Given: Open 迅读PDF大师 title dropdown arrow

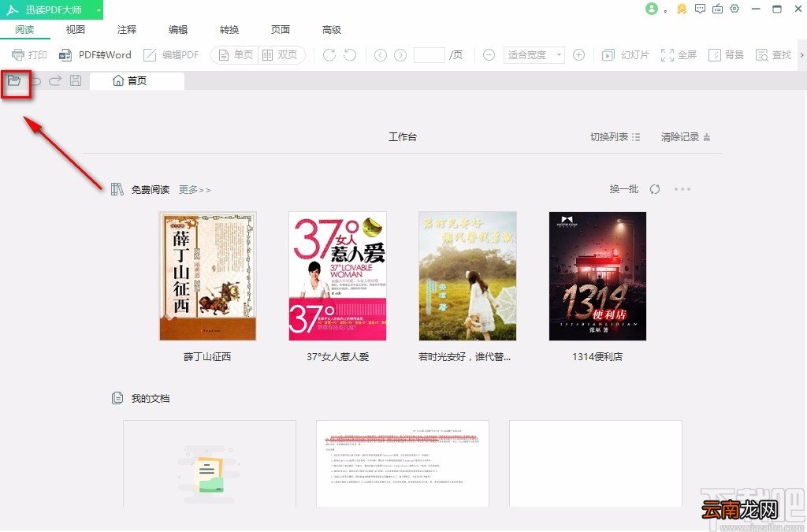Looking at the screenshot, I should tap(99, 9).
